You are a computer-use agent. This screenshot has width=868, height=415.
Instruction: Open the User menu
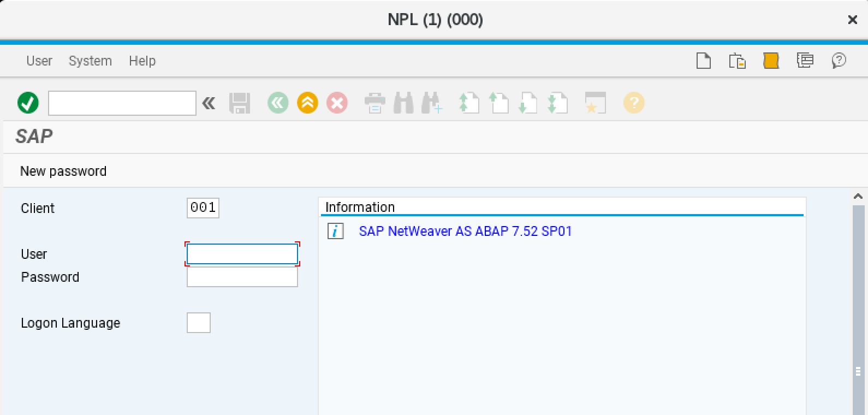click(x=39, y=61)
